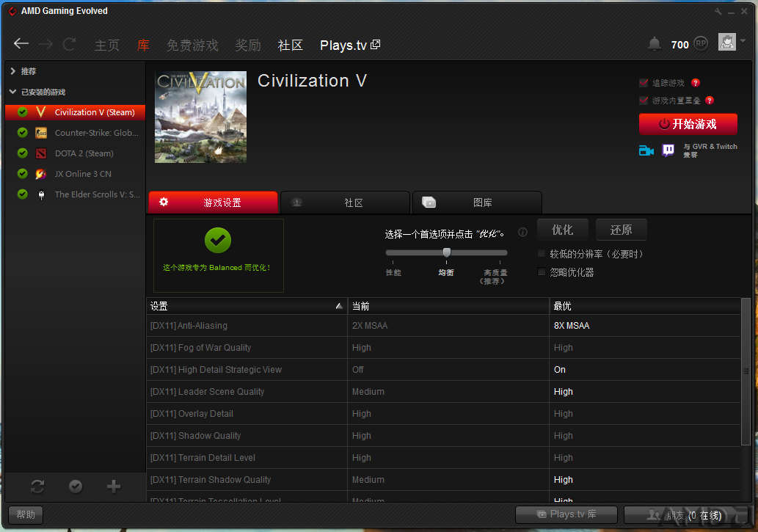Image resolution: width=758 pixels, height=532 pixels.
Task: Open the profile dropdown arrow
Action: (x=743, y=41)
